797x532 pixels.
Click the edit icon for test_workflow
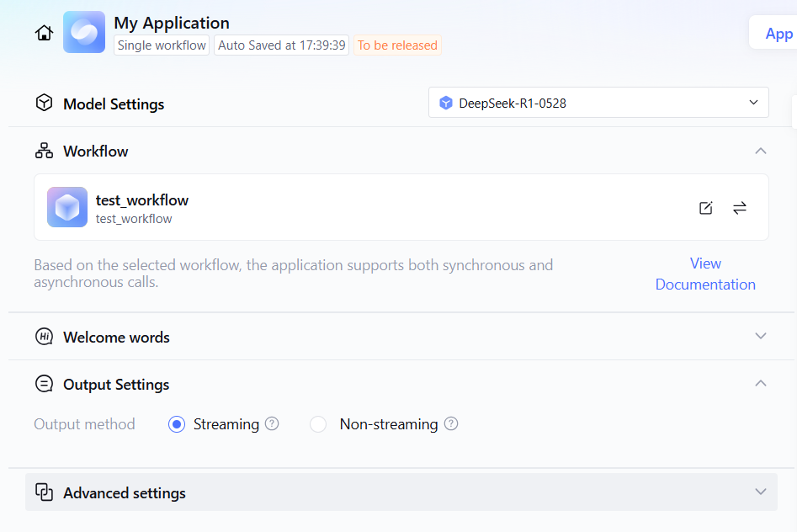(706, 208)
